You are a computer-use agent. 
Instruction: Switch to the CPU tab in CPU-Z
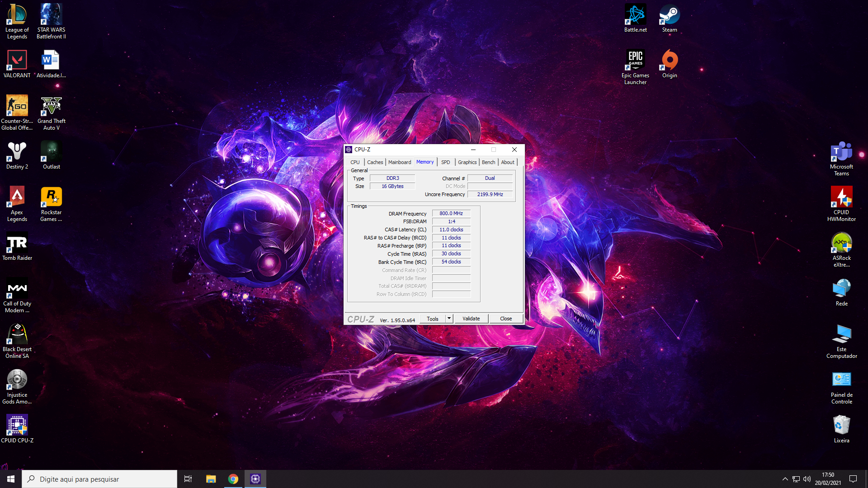click(355, 162)
